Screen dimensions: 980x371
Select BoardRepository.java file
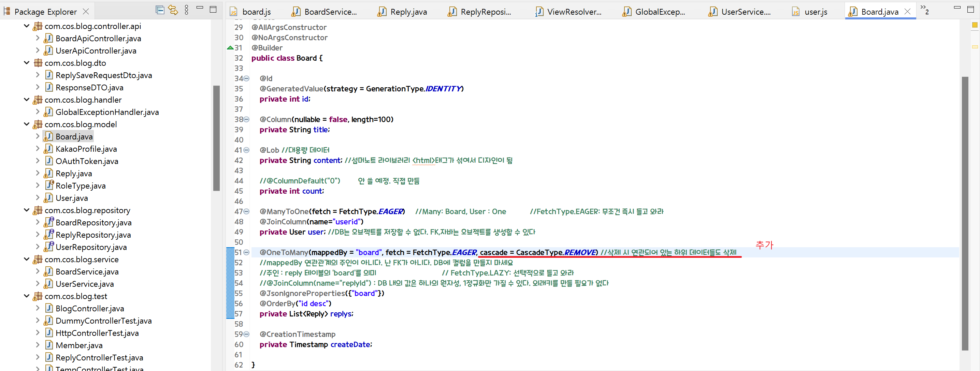tap(93, 223)
